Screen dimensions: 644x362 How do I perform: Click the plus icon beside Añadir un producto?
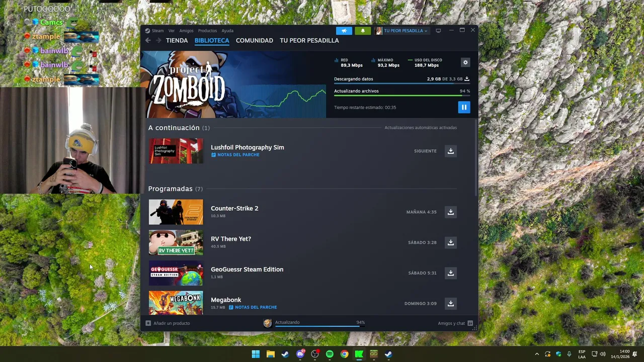148,323
